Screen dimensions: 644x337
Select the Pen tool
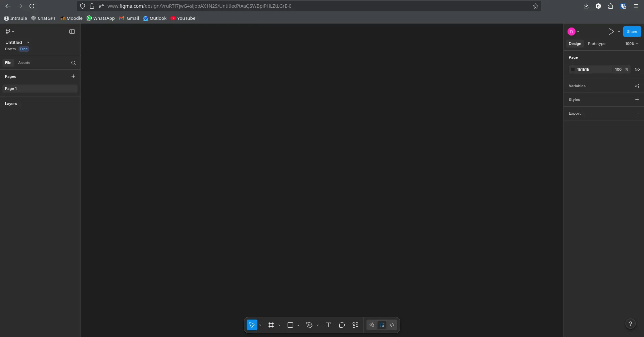tap(310, 325)
